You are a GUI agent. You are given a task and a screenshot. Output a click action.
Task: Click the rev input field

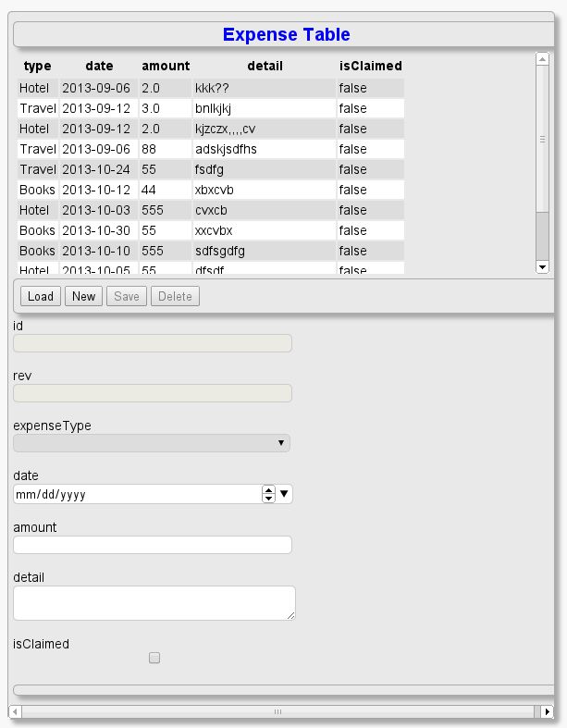(153, 393)
